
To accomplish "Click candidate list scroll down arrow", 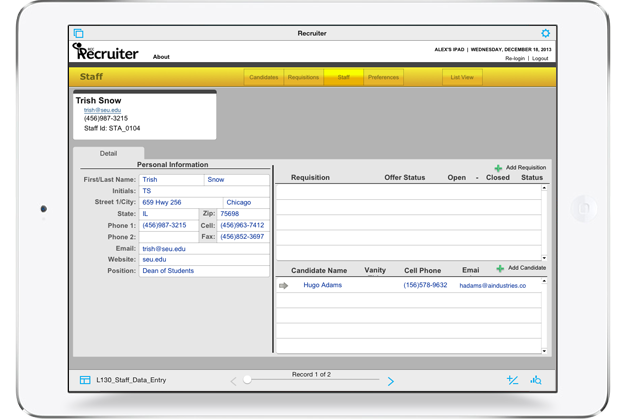I will (x=544, y=351).
